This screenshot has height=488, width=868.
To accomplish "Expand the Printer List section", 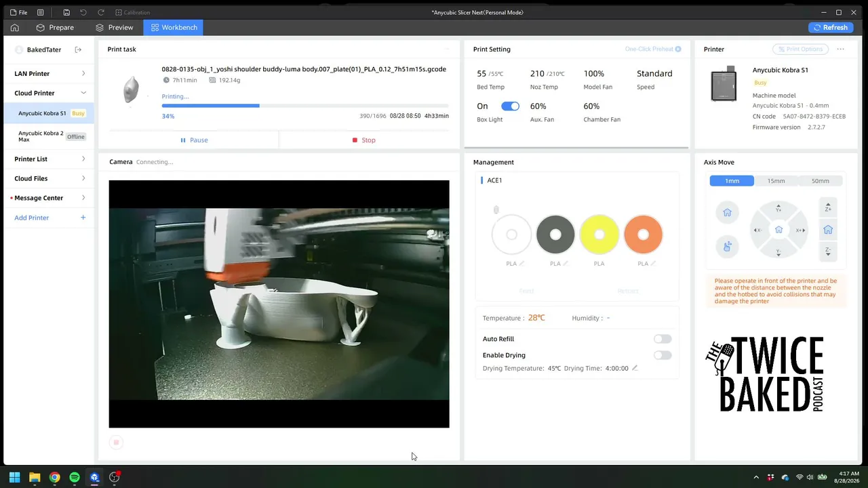I will [x=49, y=159].
